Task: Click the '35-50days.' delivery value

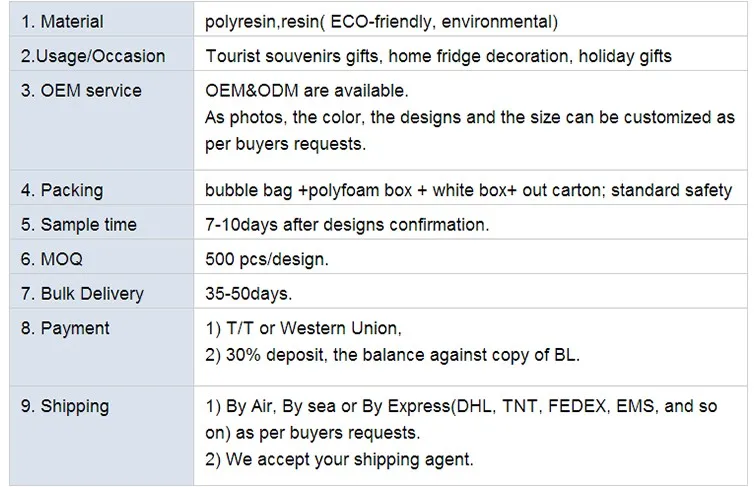Action: [x=249, y=294]
